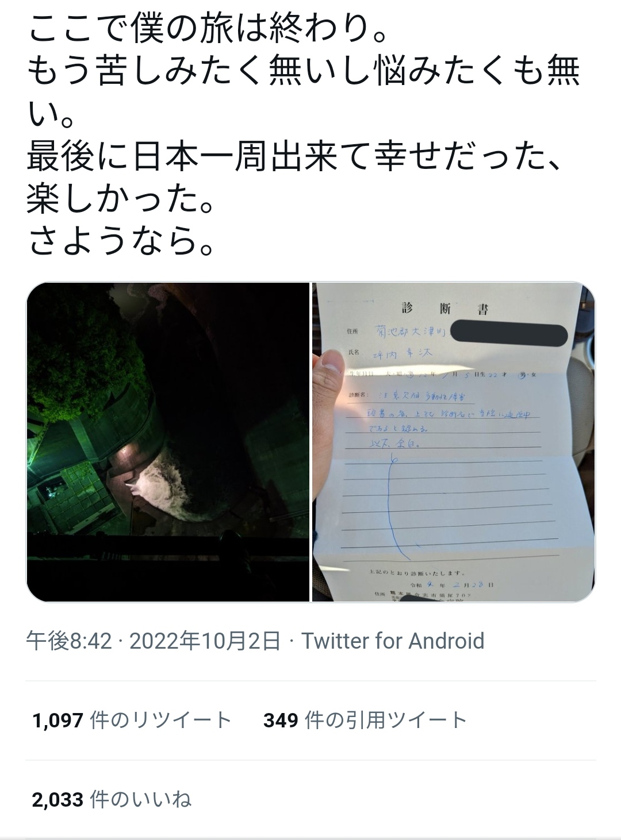The width and height of the screenshot is (621, 840).
Task: Tap the 2022年10月2日 date
Action: coord(205,641)
